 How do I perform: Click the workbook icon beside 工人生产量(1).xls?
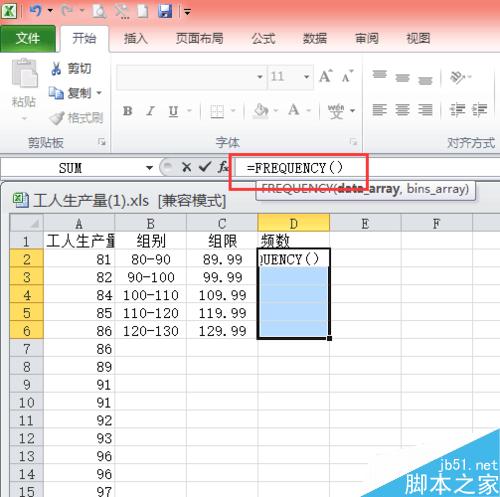pos(21,201)
